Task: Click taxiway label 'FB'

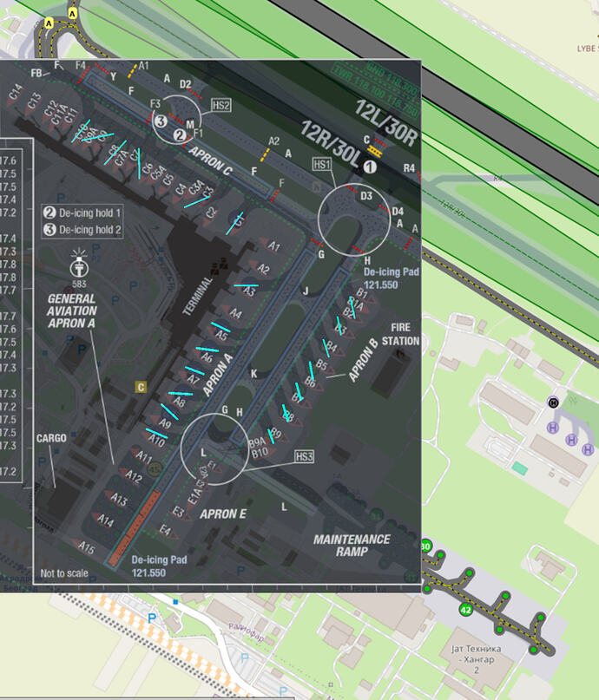Action: pos(36,73)
